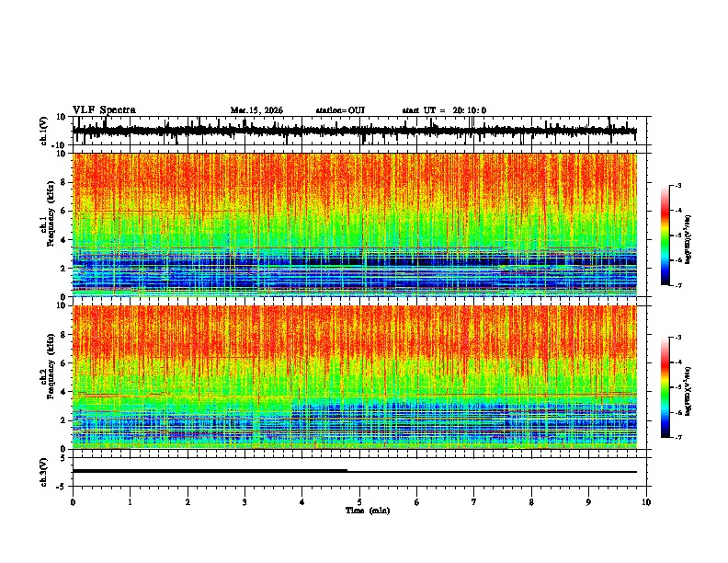Viewport: 728px width, 563px height.
Task: Click time axis tick label "9"
Action: (x=588, y=502)
